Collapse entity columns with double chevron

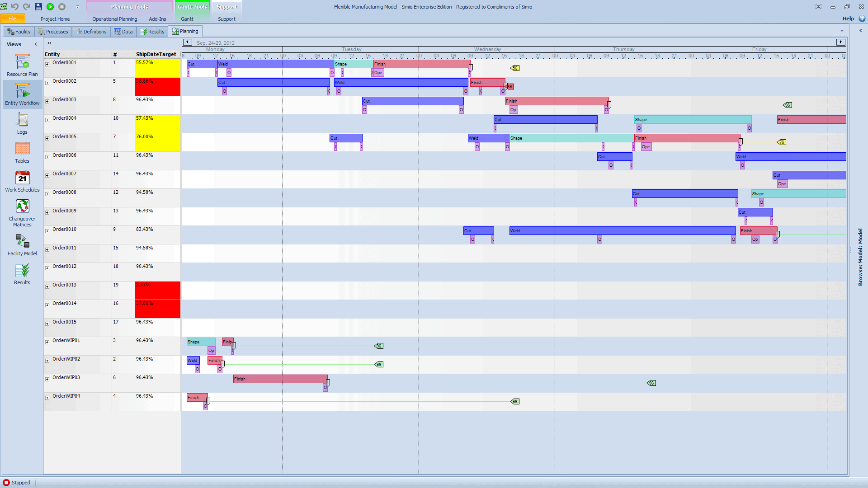(49, 43)
